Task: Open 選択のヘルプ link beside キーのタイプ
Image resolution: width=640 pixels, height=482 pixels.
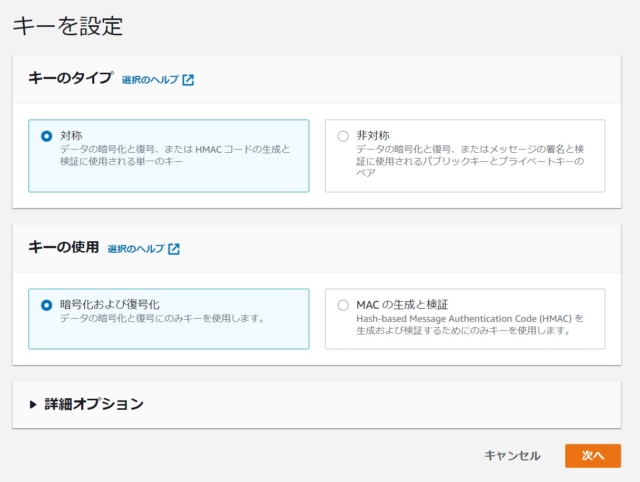Action: [150, 80]
